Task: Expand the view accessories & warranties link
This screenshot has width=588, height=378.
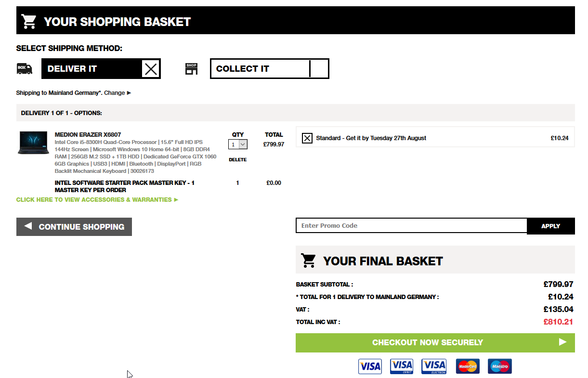Action: tap(97, 199)
